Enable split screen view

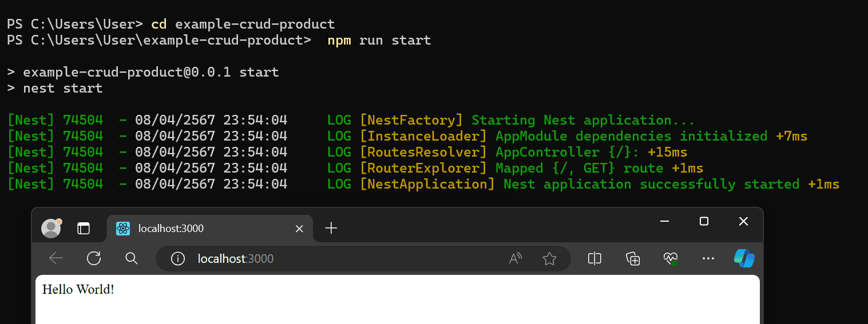click(x=594, y=259)
